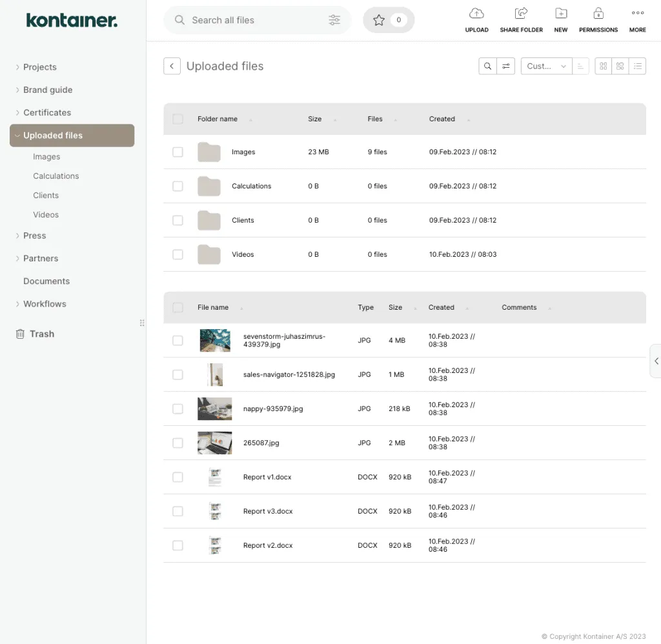The width and height of the screenshot is (661, 644).
Task: Click the Kontainer logo
Action: [x=72, y=20]
